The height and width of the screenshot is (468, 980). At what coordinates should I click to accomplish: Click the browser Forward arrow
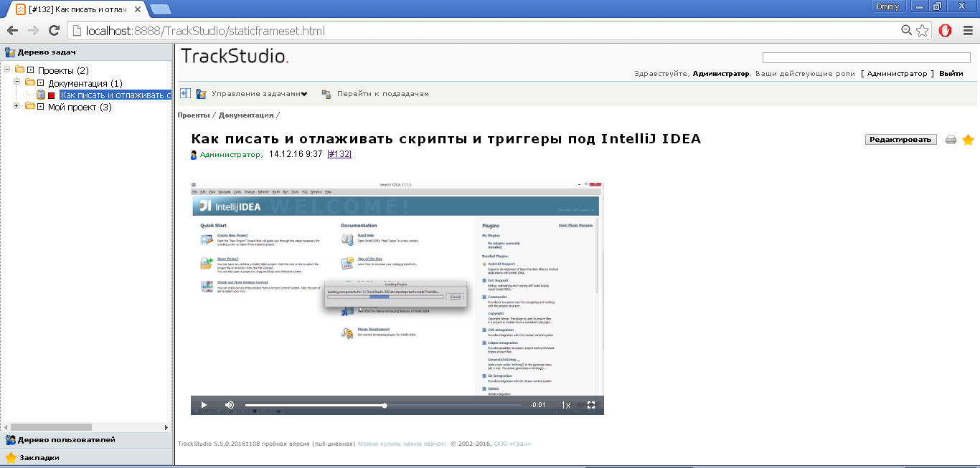pyautogui.click(x=33, y=31)
